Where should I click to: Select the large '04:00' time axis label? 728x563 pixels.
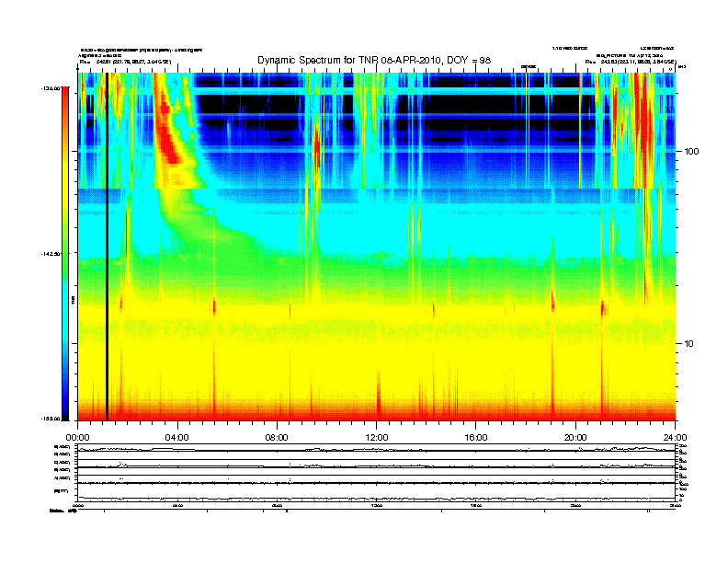(177, 437)
